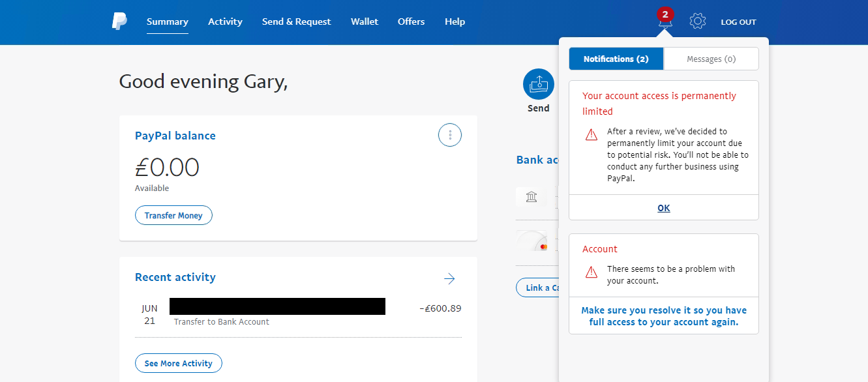Select the bank building icon
The image size is (868, 382).
pos(531,196)
